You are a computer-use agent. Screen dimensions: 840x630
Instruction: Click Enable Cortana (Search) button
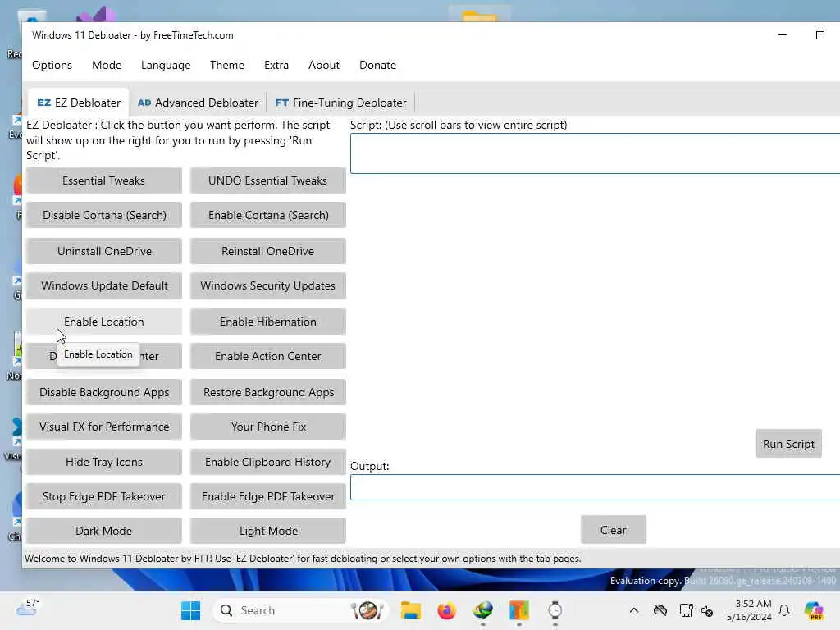tap(268, 215)
